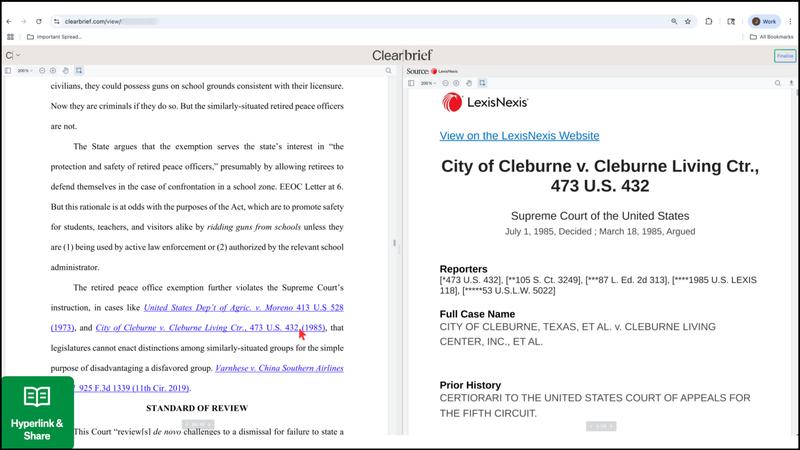Download the source document
800x450 pixels.
(791, 83)
